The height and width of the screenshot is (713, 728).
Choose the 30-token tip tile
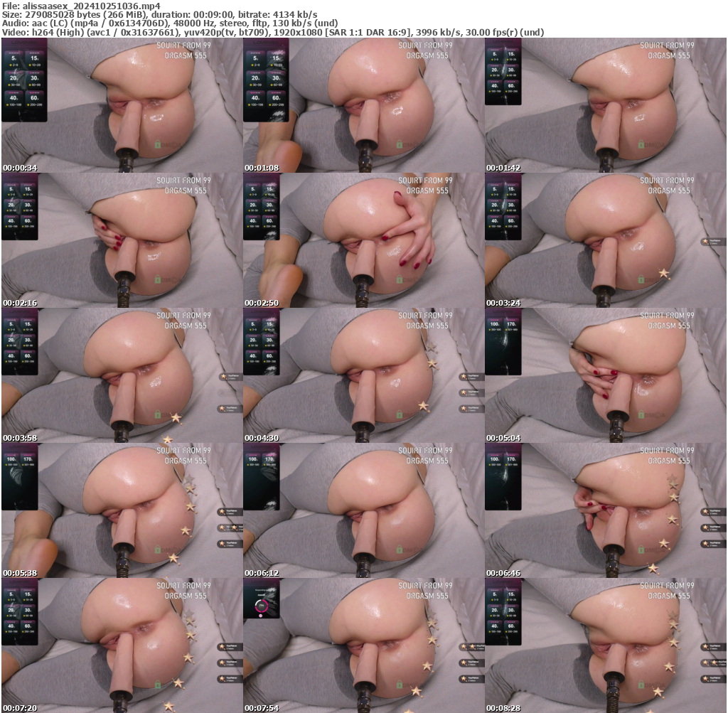coord(34,77)
